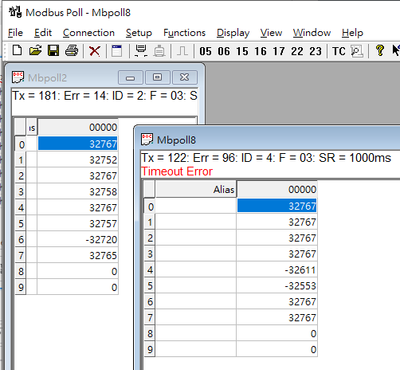Click the red X delete icon
Image resolution: width=400 pixels, height=370 pixels.
[x=95, y=51]
